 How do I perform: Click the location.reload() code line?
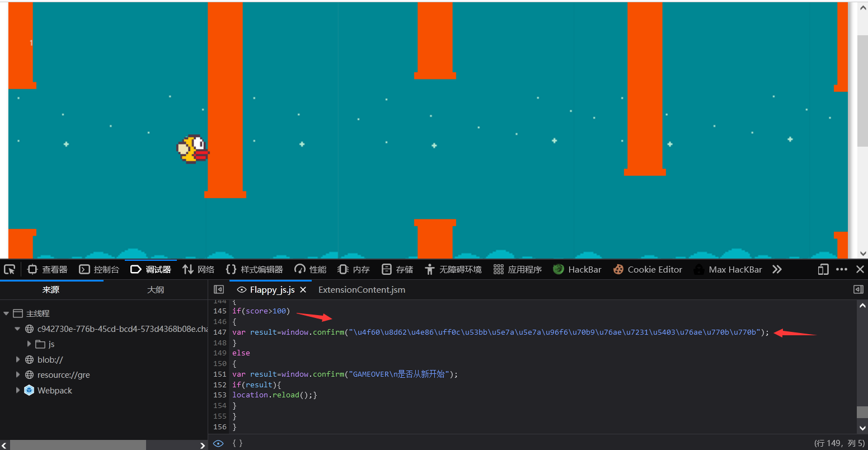(275, 395)
